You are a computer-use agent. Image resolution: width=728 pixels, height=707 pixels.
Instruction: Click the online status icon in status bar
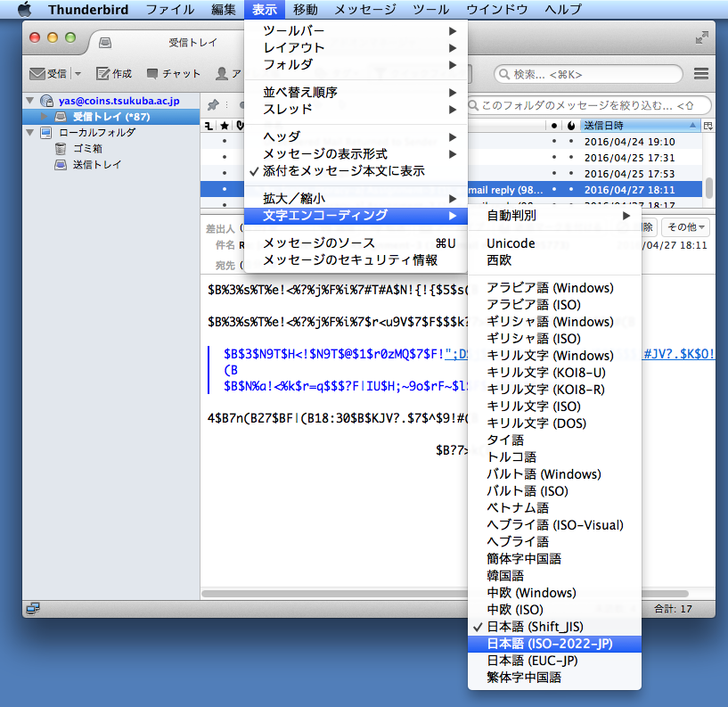tap(33, 608)
